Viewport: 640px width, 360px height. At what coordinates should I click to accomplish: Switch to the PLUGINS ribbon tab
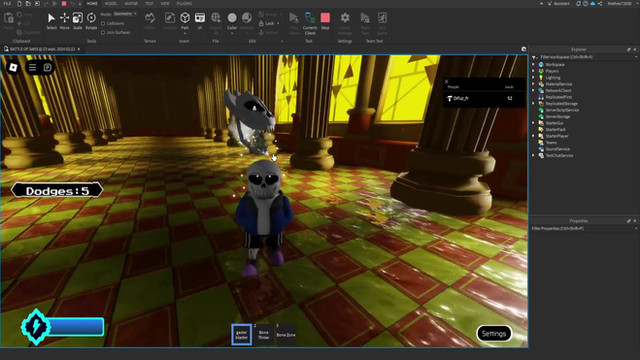pyautogui.click(x=184, y=3)
